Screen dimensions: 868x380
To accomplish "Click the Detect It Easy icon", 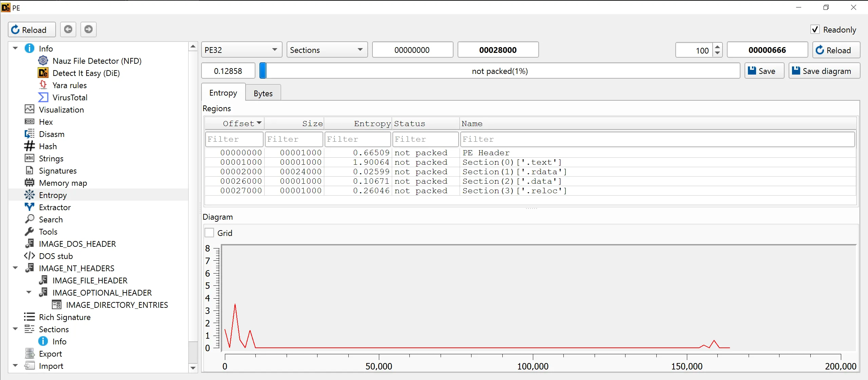I will 43,73.
